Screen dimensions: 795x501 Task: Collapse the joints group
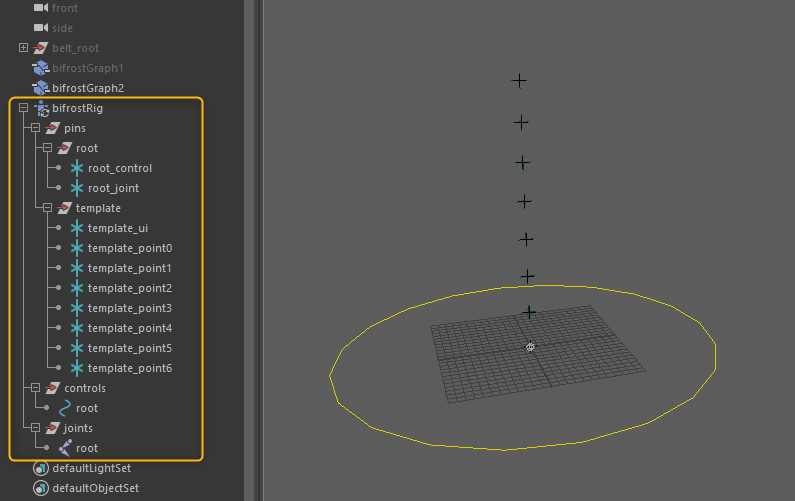pyautogui.click(x=35, y=428)
